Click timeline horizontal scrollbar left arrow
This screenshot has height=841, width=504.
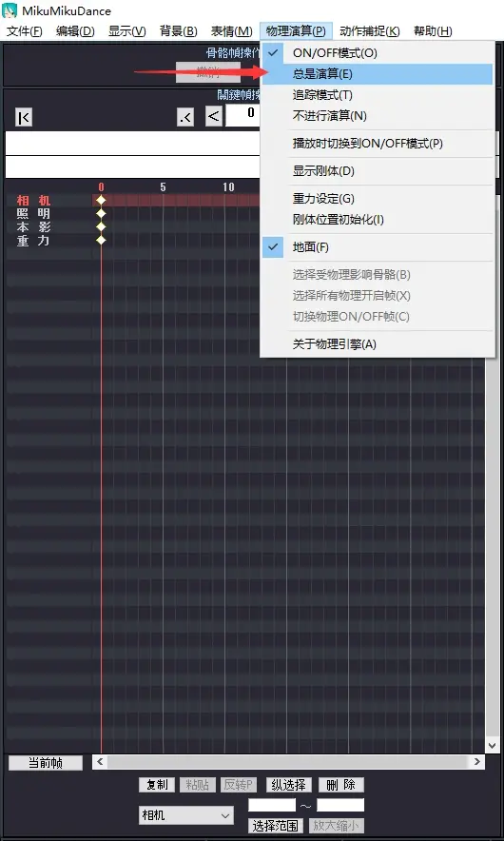100,762
